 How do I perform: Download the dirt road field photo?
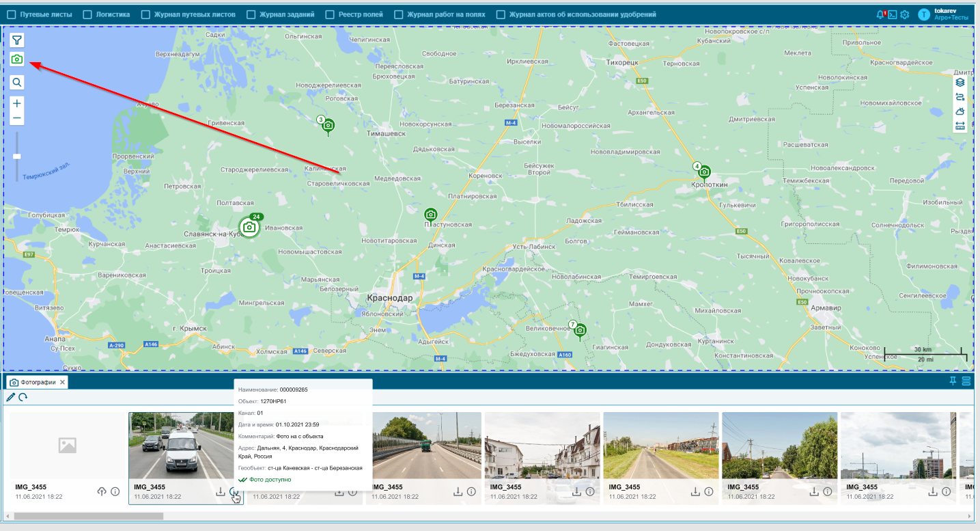(x=696, y=491)
